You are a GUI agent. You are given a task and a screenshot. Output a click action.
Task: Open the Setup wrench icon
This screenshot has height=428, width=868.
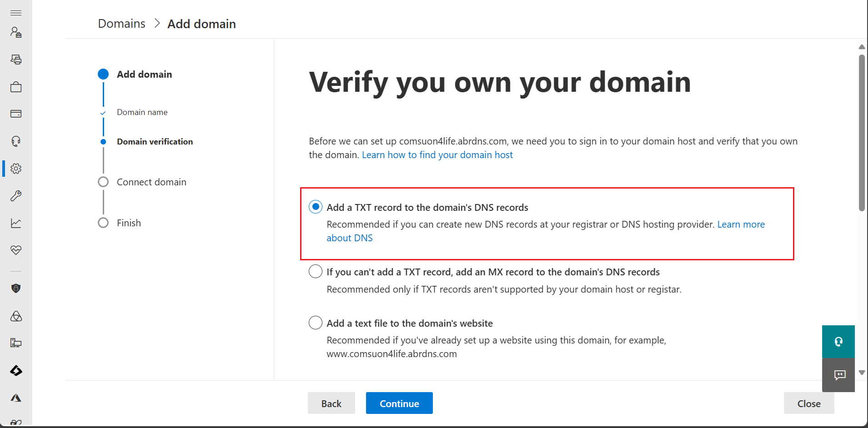[16, 196]
